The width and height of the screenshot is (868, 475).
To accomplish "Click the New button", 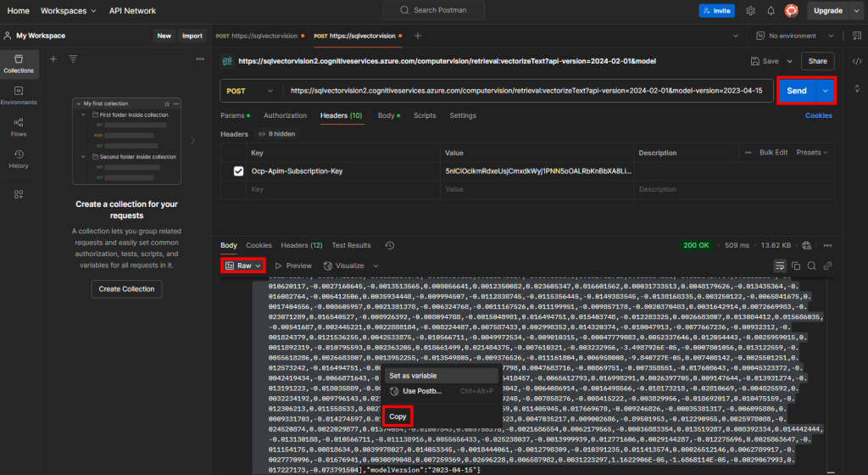I will tap(164, 36).
